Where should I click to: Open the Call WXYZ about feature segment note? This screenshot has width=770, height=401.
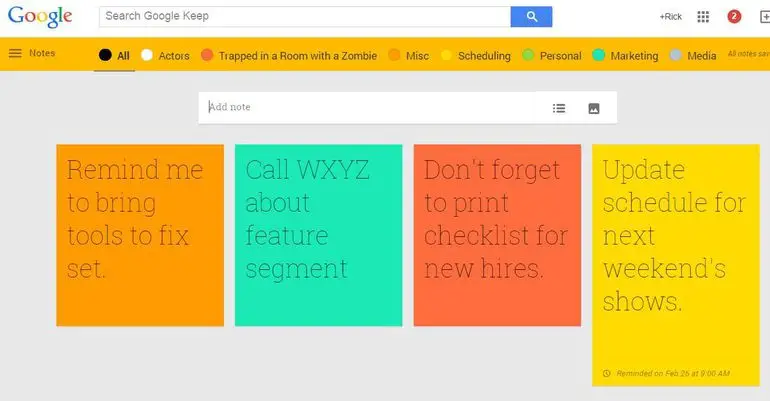[318, 235]
